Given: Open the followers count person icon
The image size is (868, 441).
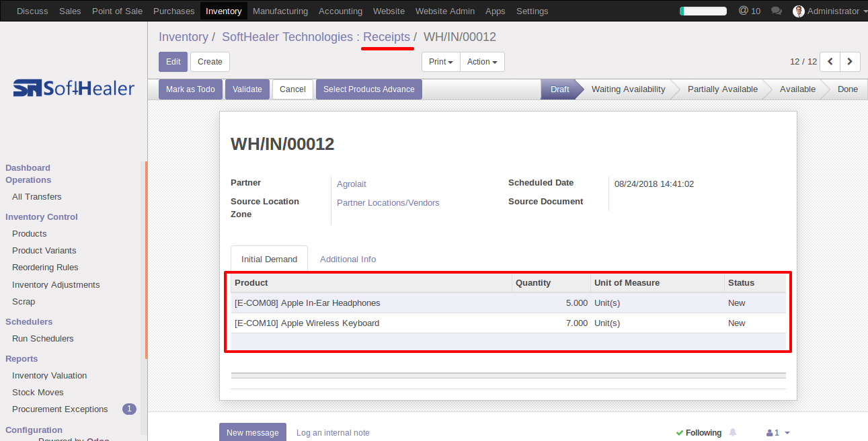Looking at the screenshot, I should click(x=778, y=433).
